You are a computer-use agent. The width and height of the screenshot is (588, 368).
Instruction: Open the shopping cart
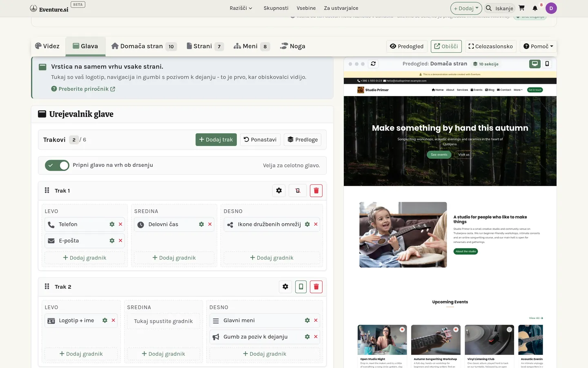tap(521, 8)
